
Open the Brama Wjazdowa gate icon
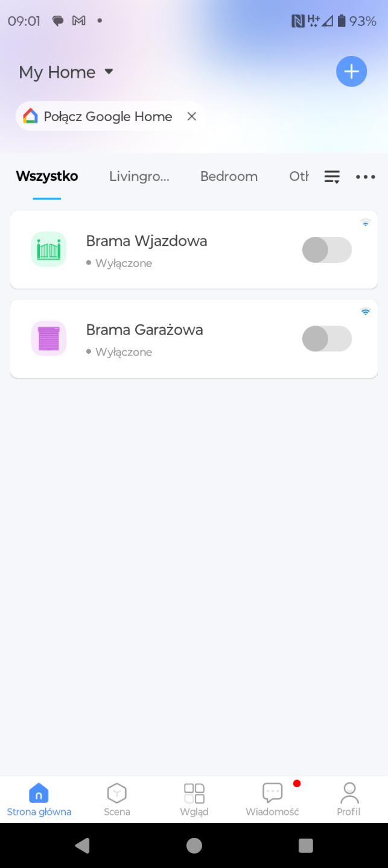point(48,250)
